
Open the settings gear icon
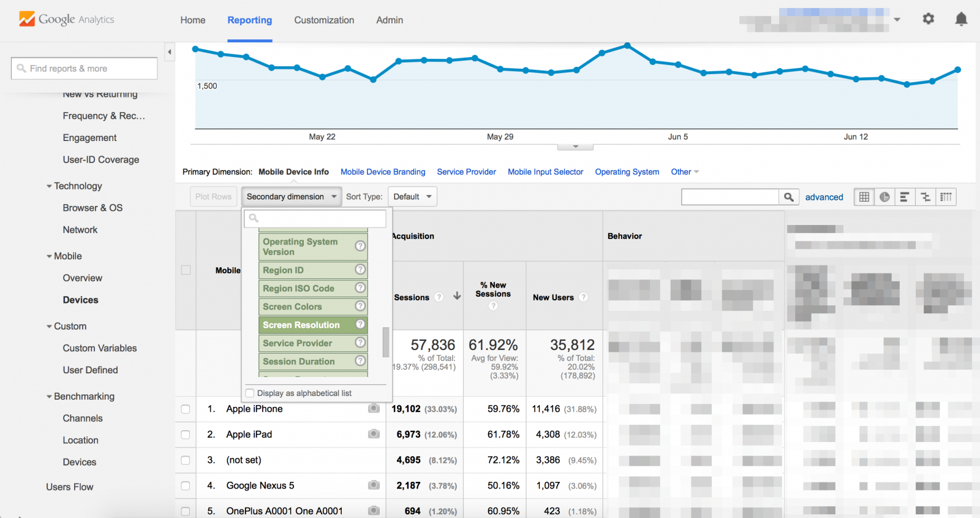(929, 19)
